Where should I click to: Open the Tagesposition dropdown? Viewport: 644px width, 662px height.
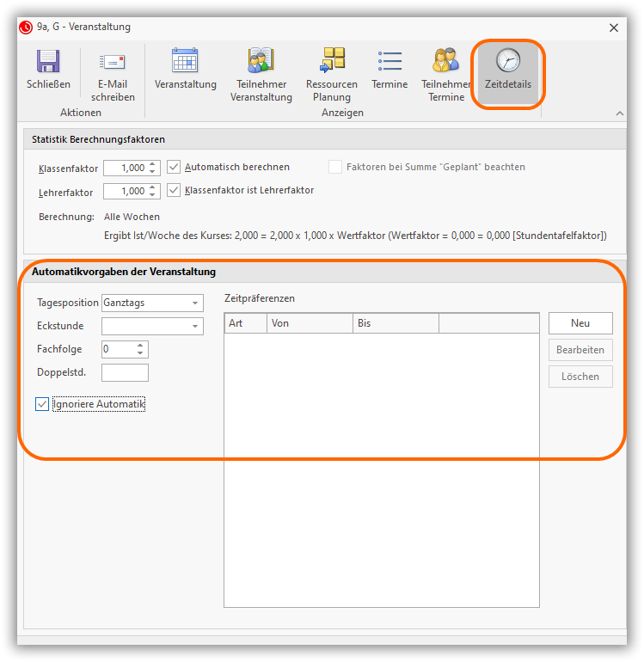pos(195,303)
